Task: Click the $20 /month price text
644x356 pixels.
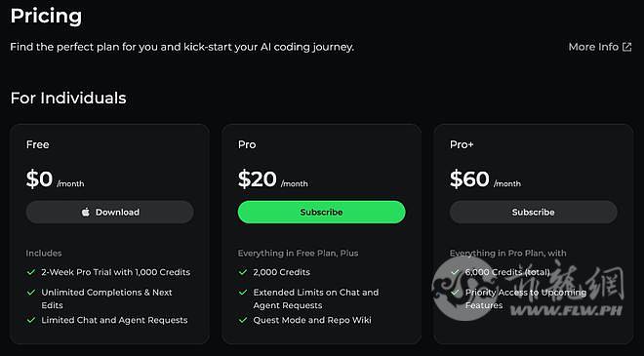Action: (x=272, y=179)
